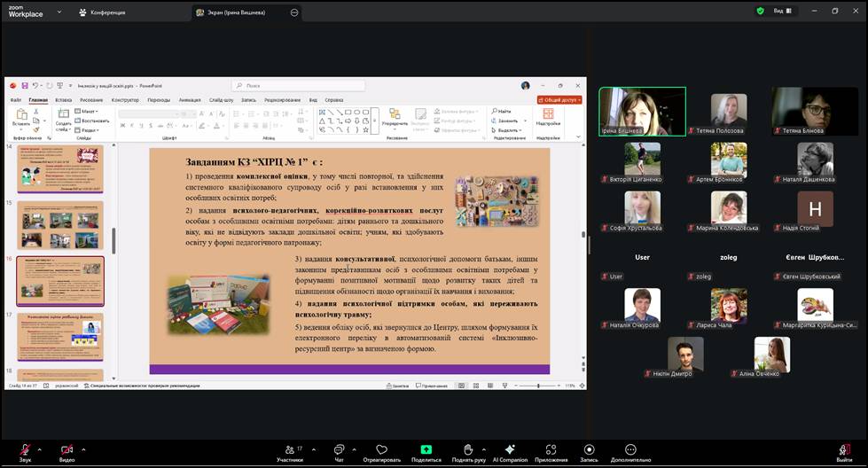This screenshot has width=868, height=468.
Task: Open the Приложения apps icon
Action: (x=551, y=450)
